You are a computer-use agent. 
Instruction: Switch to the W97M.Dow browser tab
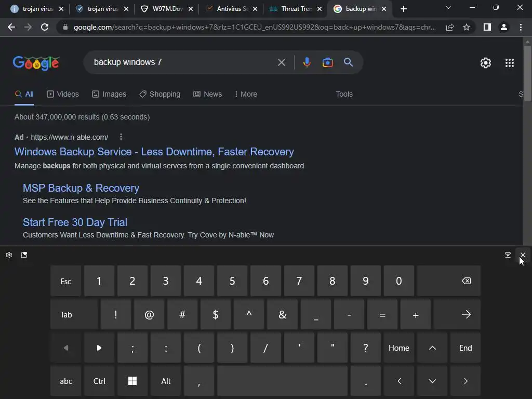click(167, 9)
